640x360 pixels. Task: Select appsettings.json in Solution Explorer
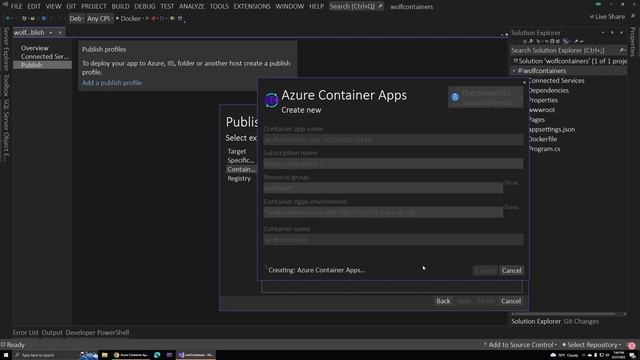pyautogui.click(x=551, y=129)
